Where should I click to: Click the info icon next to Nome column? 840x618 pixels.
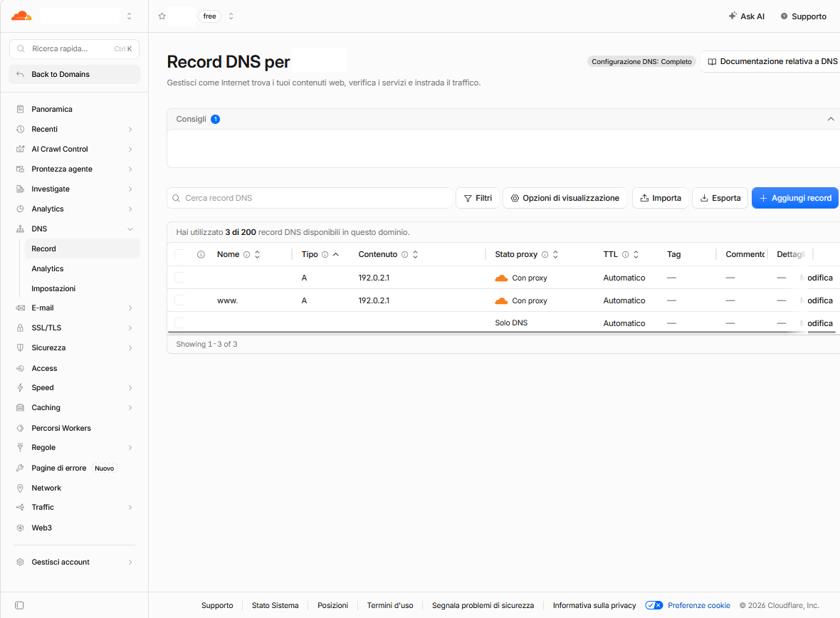pyautogui.click(x=247, y=255)
